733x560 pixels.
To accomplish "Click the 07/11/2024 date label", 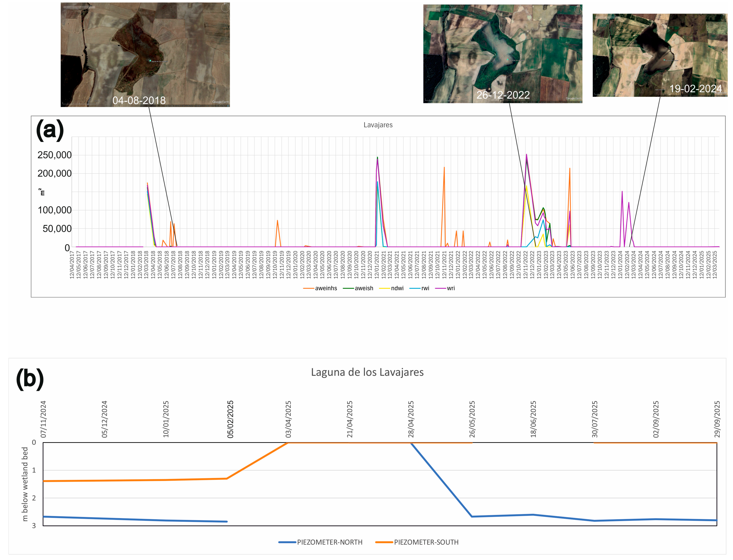I will click(43, 419).
